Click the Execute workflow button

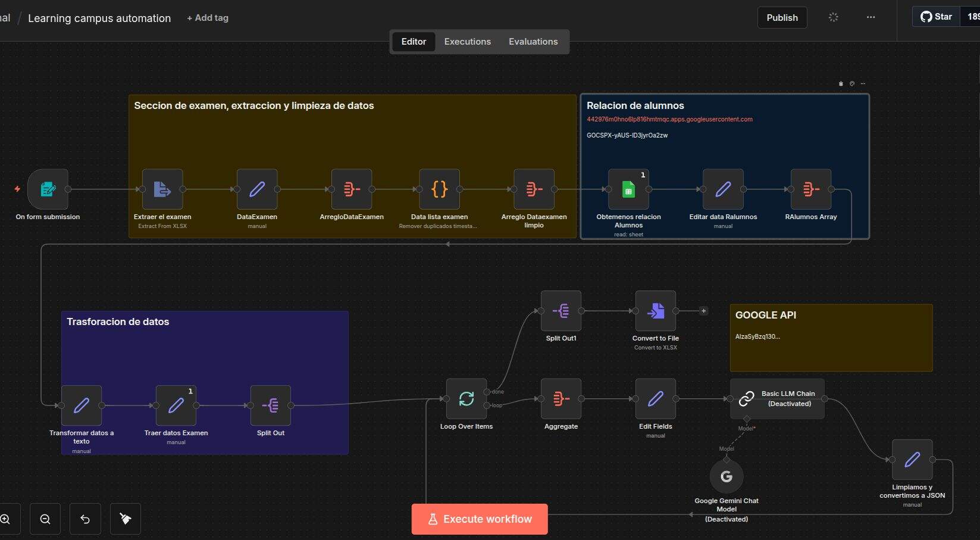coord(480,519)
